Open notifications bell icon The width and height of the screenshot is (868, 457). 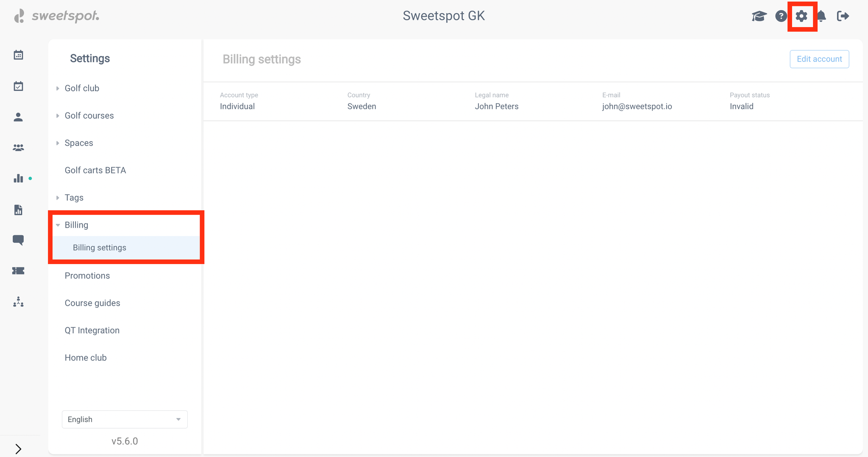pos(821,16)
